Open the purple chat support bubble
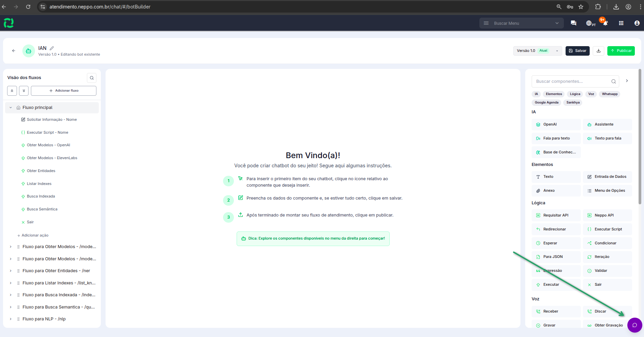Image resolution: width=644 pixels, height=337 pixels. [x=634, y=325]
